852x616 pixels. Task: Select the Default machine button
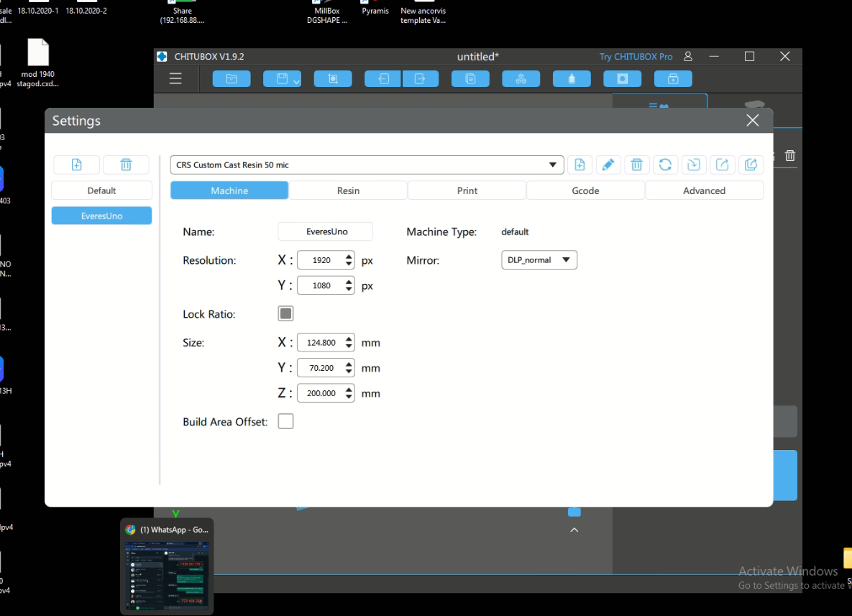pos(101,190)
